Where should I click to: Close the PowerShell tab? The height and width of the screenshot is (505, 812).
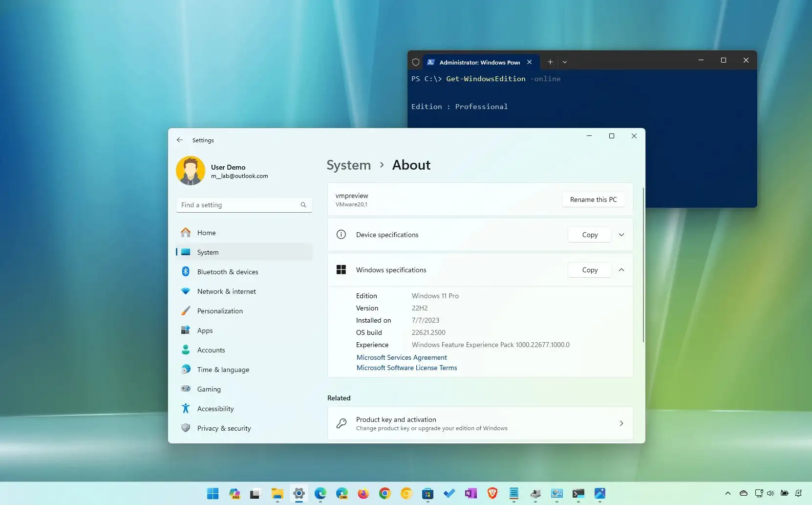pos(529,62)
